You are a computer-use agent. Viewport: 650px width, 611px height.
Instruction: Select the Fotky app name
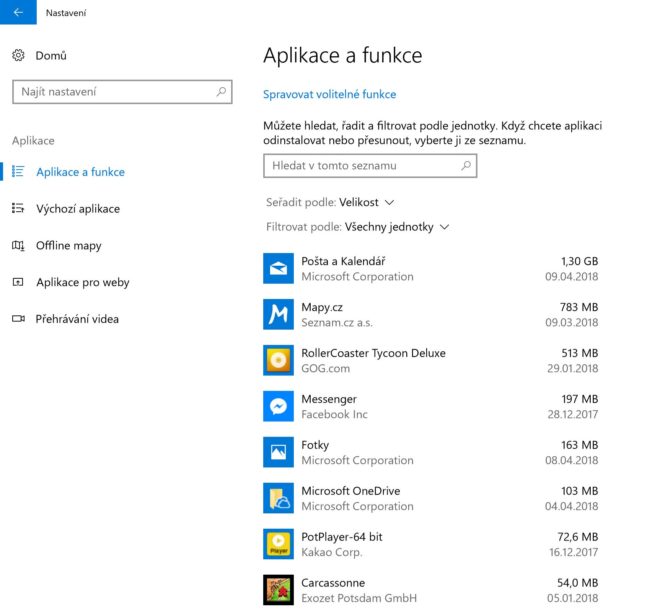coord(315,445)
